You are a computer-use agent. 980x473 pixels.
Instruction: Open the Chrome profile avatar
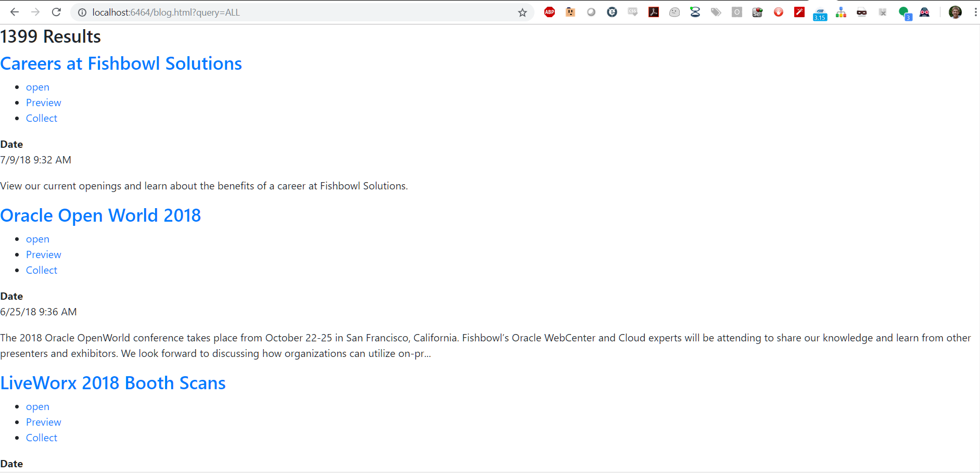(955, 12)
